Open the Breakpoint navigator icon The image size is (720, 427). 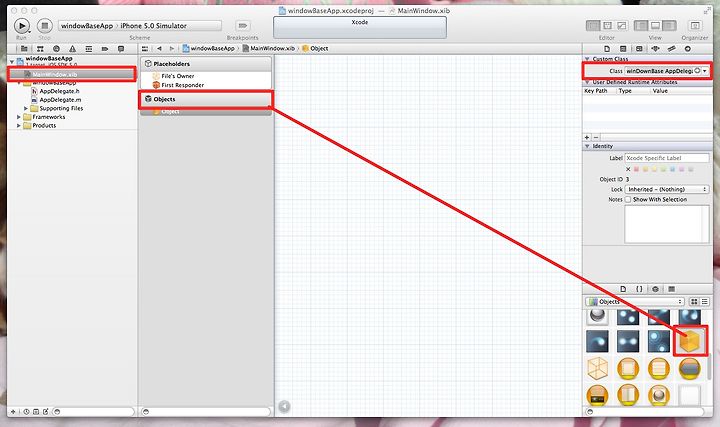click(105, 49)
